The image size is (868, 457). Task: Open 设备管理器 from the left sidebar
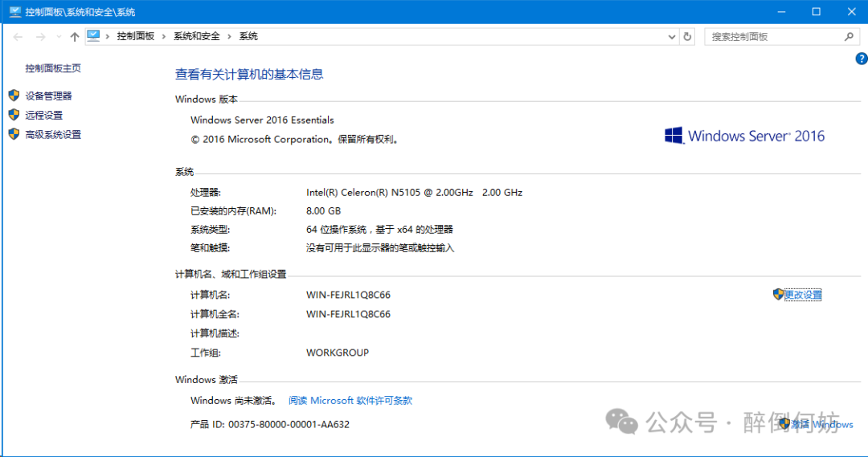click(x=48, y=96)
